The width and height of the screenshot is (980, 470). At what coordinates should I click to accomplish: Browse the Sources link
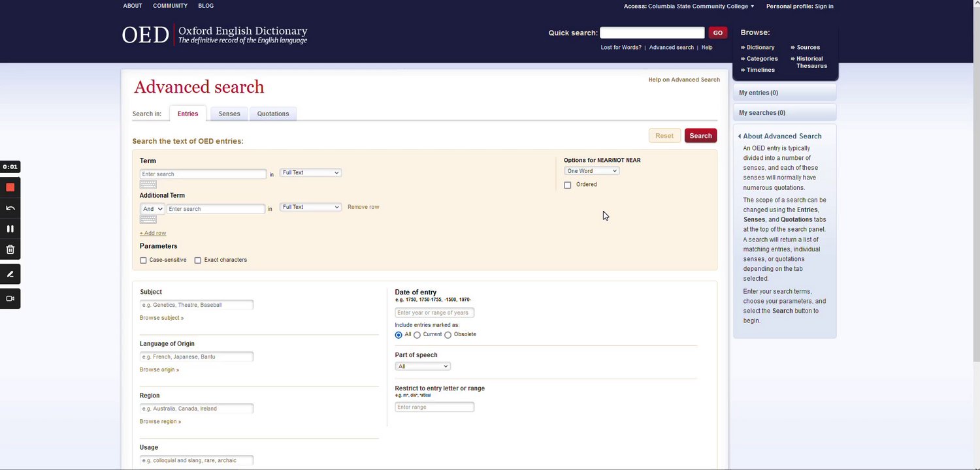(808, 48)
